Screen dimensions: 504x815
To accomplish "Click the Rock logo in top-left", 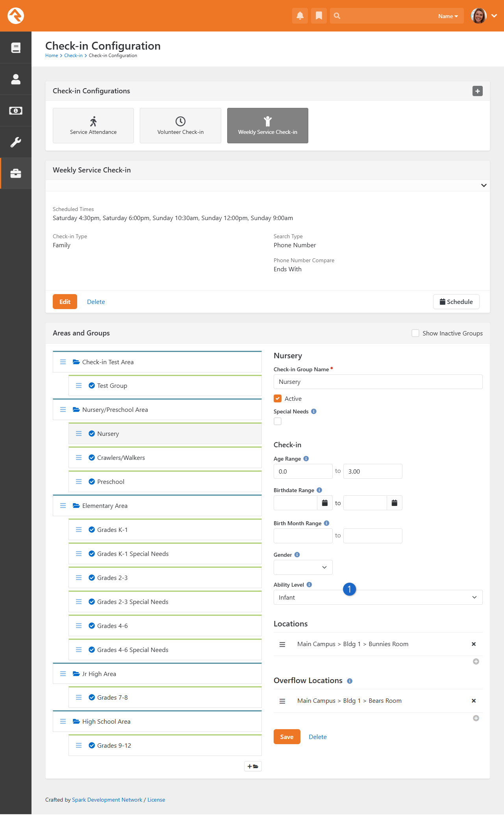I will pyautogui.click(x=16, y=16).
